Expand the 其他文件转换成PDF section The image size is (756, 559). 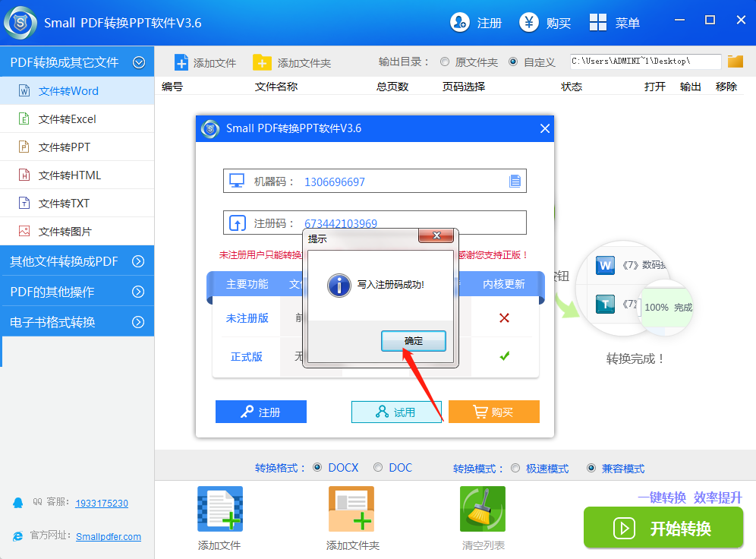[76, 261]
